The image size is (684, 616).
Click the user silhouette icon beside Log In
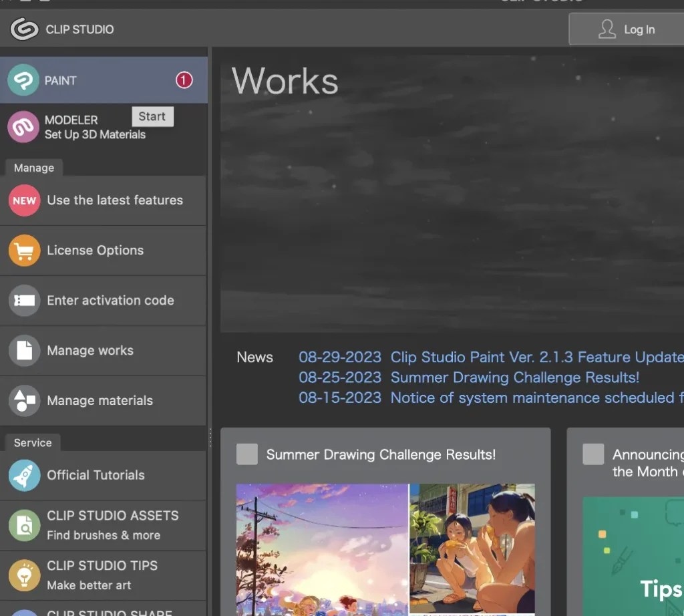click(607, 29)
